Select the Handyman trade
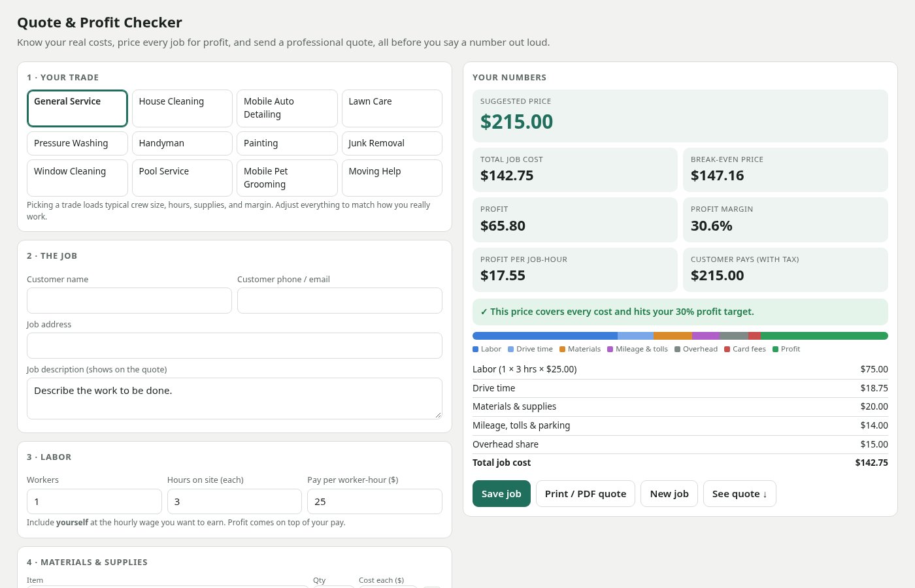915x588 pixels. 182,143
